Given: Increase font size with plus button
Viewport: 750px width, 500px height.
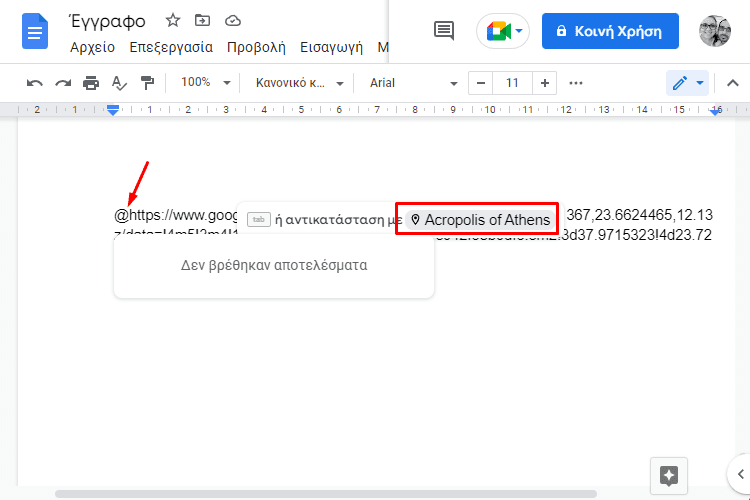Looking at the screenshot, I should click(544, 83).
